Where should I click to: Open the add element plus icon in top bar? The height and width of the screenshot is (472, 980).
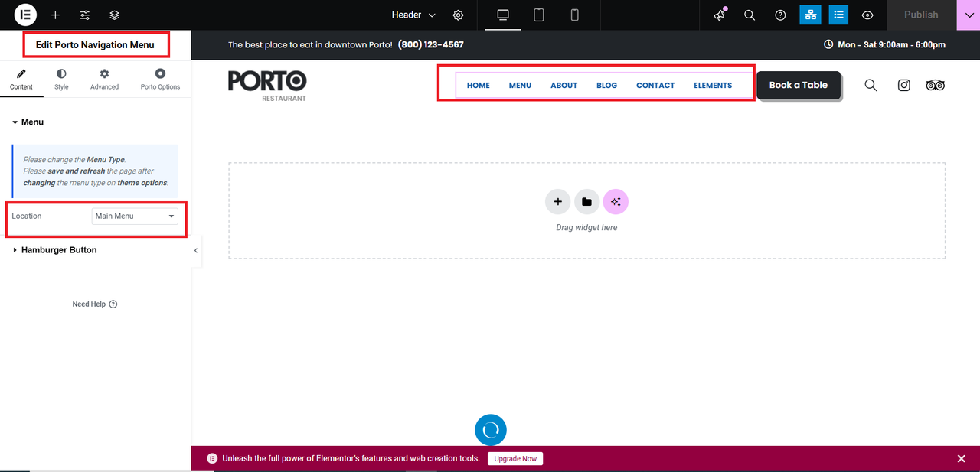coord(55,15)
